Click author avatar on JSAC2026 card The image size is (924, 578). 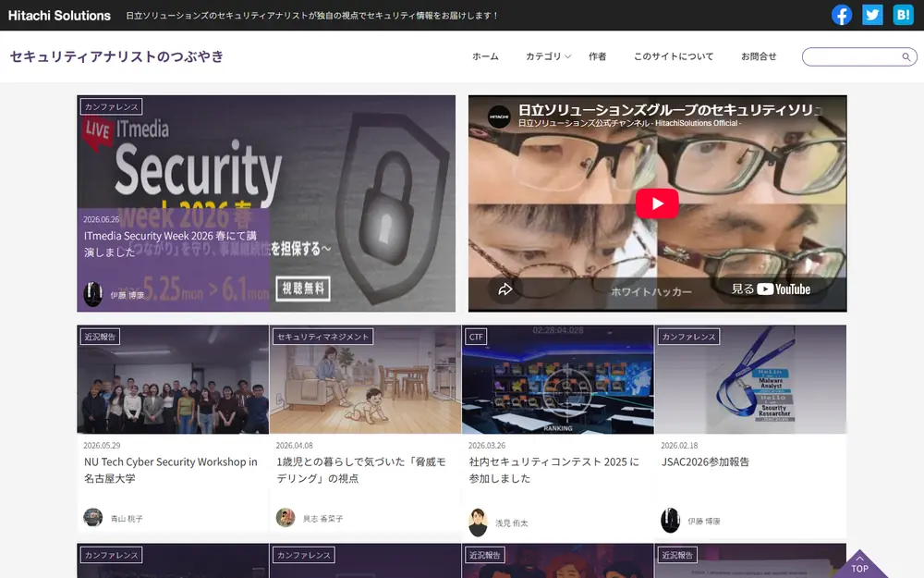[x=670, y=520]
